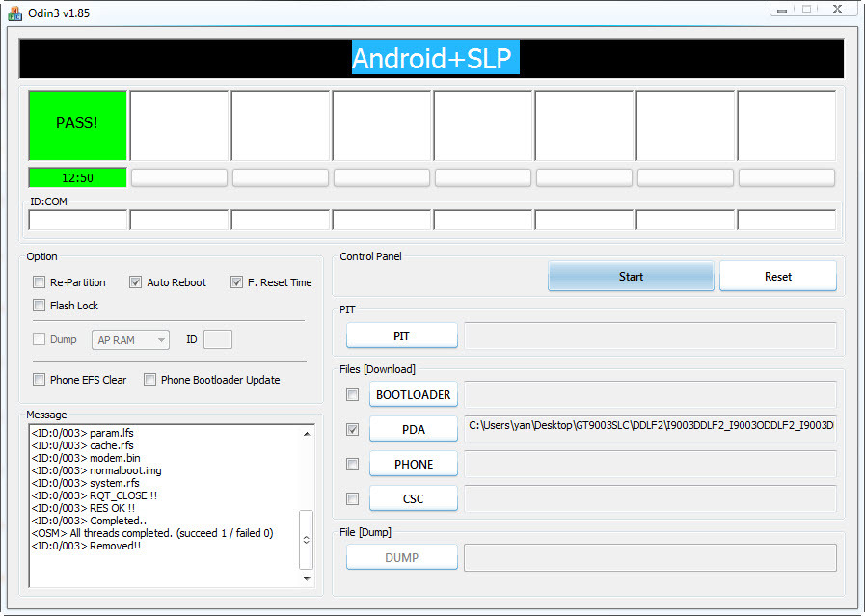The height and width of the screenshot is (616, 865).
Task: Enable the Re-Partition checkbox
Action: click(40, 282)
